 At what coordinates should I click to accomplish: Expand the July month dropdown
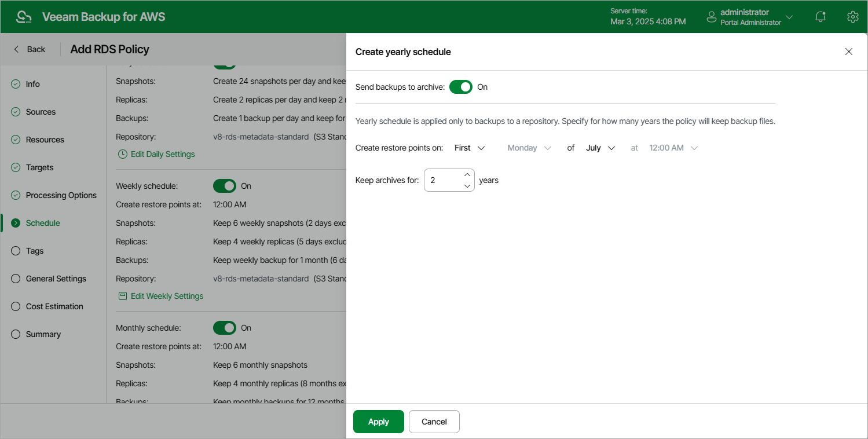click(x=600, y=148)
